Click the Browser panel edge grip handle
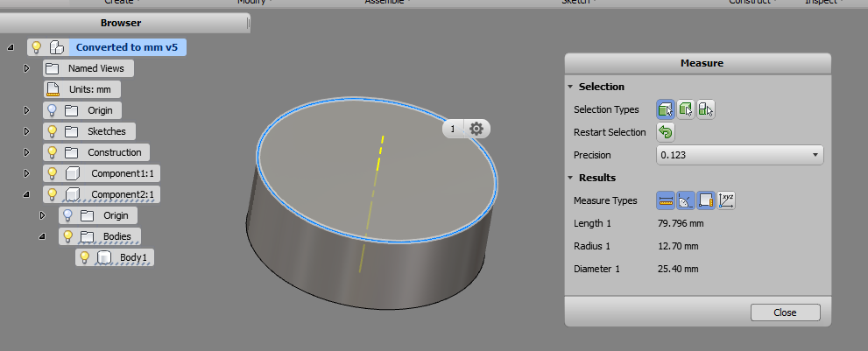This screenshot has width=868, height=351. 248,24
